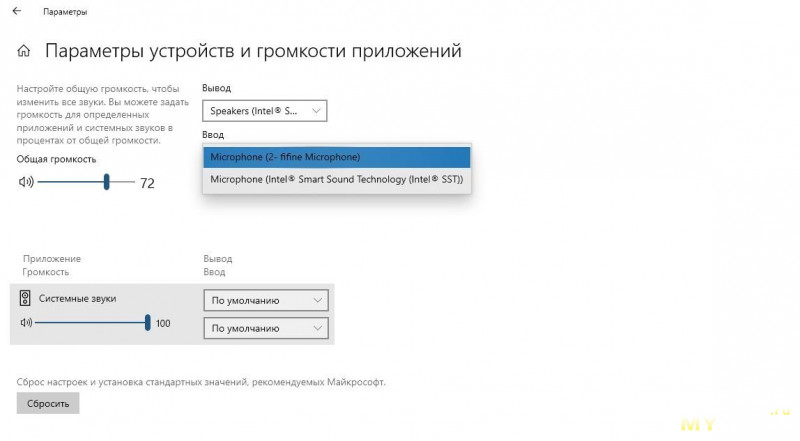Click the Приложение column header
800x441 pixels.
(x=51, y=259)
